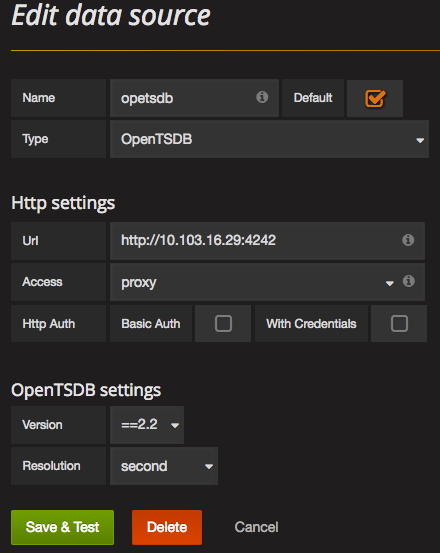The image size is (440, 553).
Task: Click into the Name input containing opetsdb
Action: (x=194, y=98)
